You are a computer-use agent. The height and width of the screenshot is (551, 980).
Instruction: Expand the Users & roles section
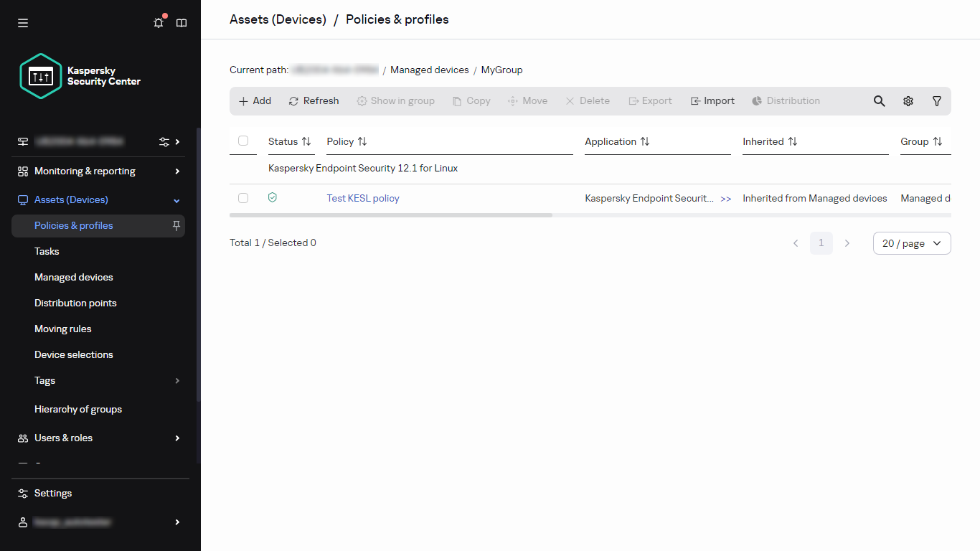tap(63, 438)
